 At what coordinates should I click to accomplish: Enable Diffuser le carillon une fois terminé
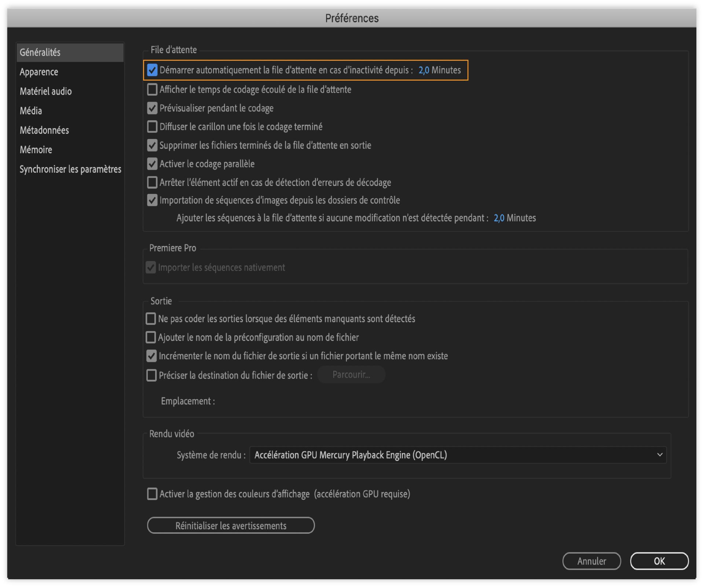152,126
